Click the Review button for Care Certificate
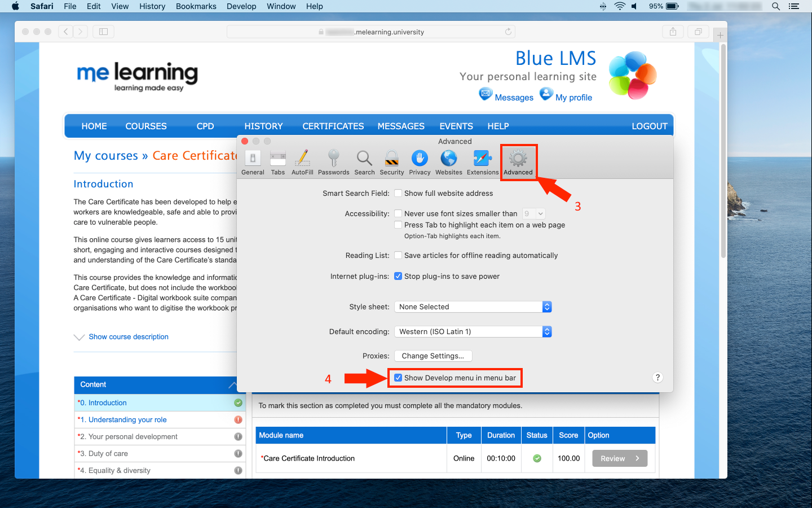This screenshot has width=812, height=508. (620, 458)
